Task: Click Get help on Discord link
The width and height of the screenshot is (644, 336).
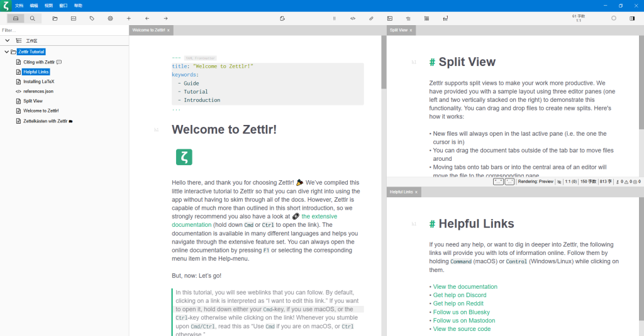Action: pos(460,295)
